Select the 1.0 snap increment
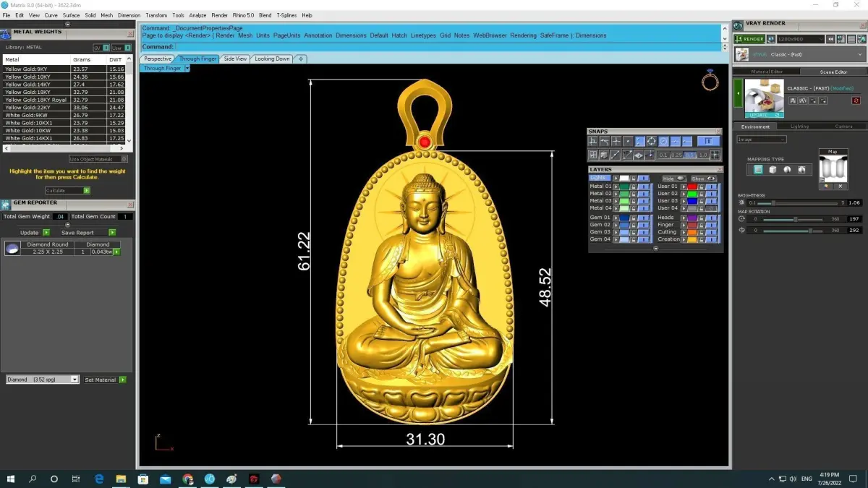The width and height of the screenshot is (868, 488). point(703,155)
